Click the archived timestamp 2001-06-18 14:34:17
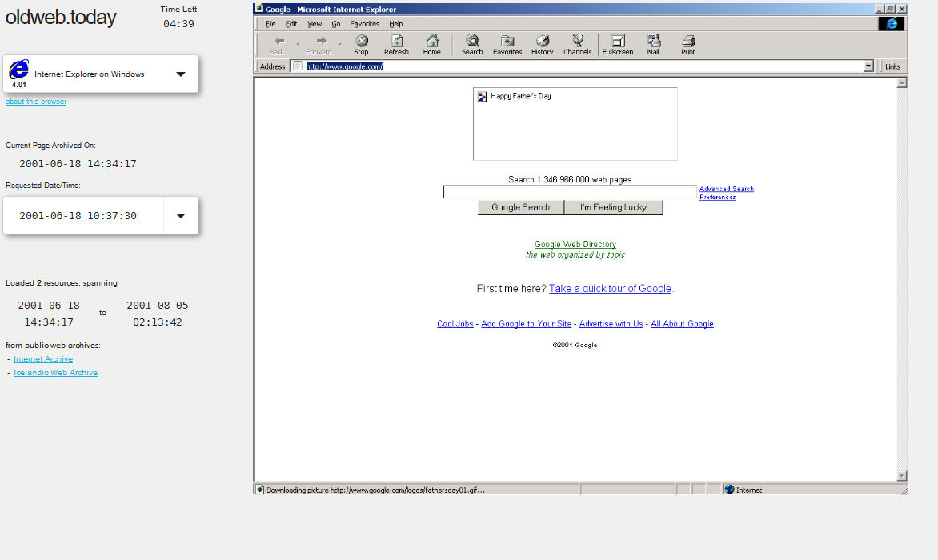Viewport: 938px width, 560px height. point(78,164)
